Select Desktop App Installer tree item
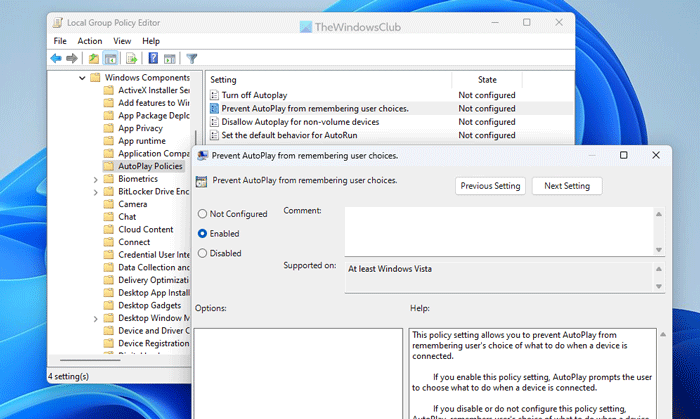Viewport: 700px width, 419px height. pos(154,293)
